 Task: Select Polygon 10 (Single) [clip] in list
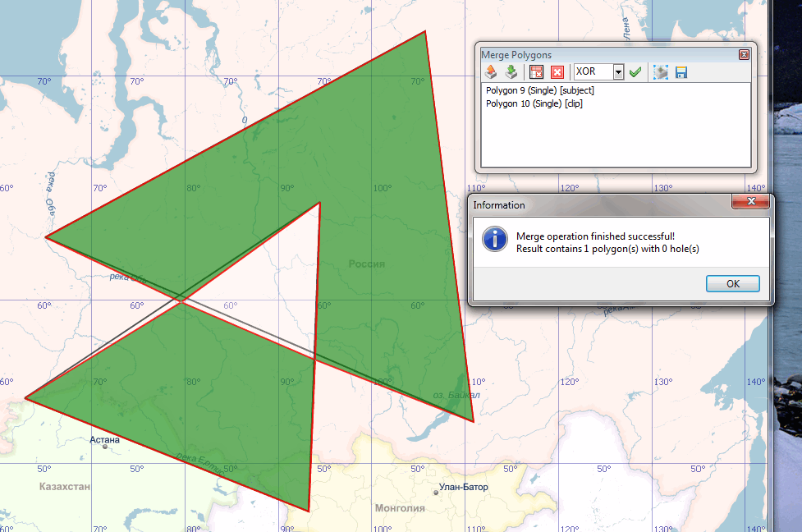point(534,103)
